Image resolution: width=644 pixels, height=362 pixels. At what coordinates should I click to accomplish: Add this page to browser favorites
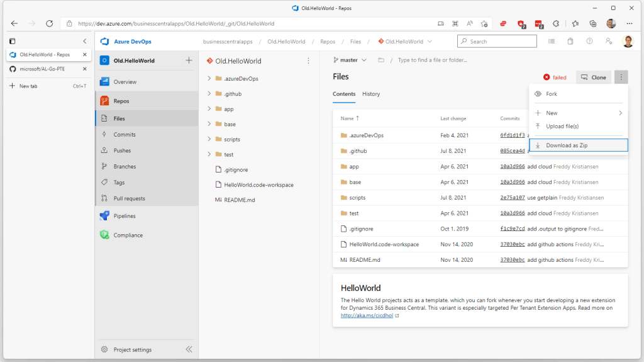pyautogui.click(x=484, y=23)
